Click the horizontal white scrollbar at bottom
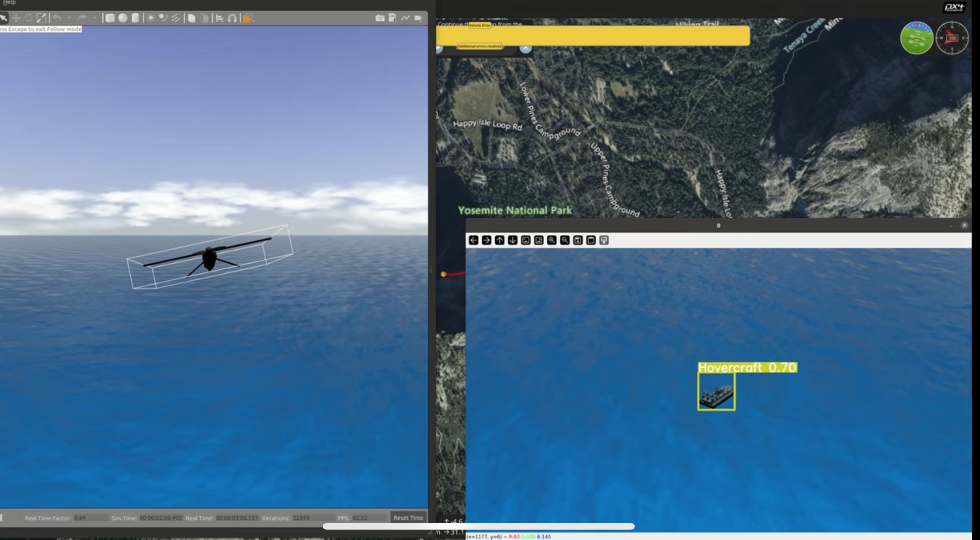The width and height of the screenshot is (980, 540). coord(478,527)
